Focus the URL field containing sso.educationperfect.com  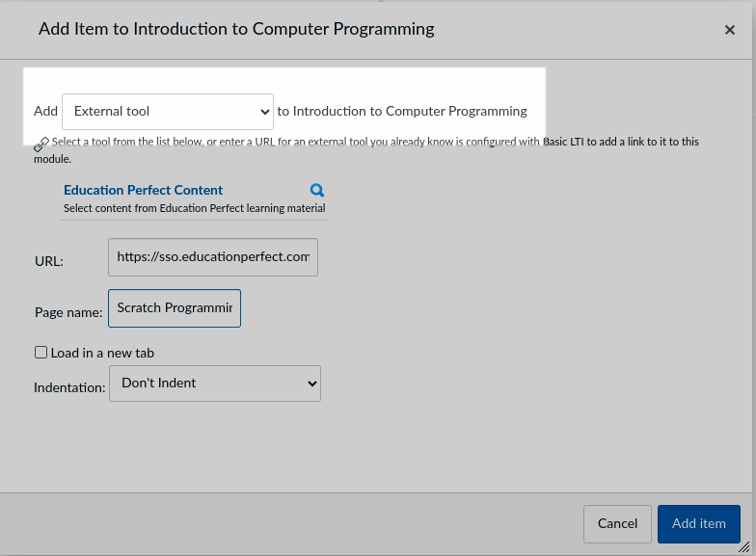212,257
